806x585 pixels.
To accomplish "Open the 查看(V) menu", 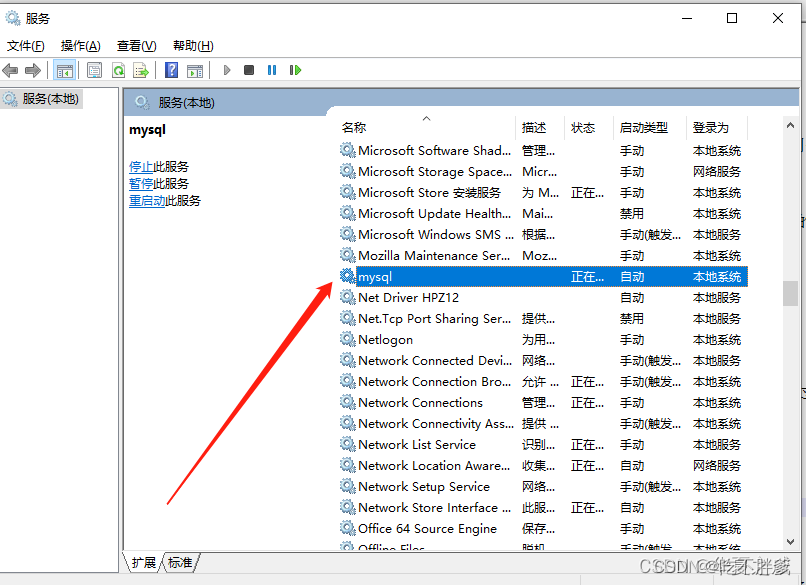I will pyautogui.click(x=136, y=46).
